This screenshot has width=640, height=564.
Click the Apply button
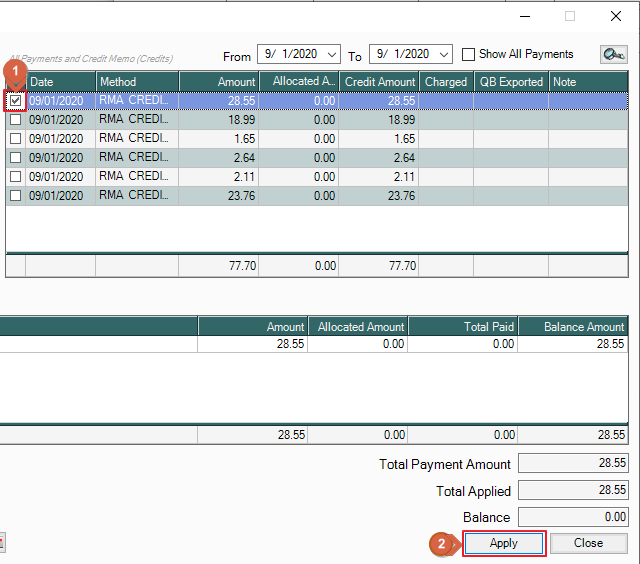click(x=504, y=543)
